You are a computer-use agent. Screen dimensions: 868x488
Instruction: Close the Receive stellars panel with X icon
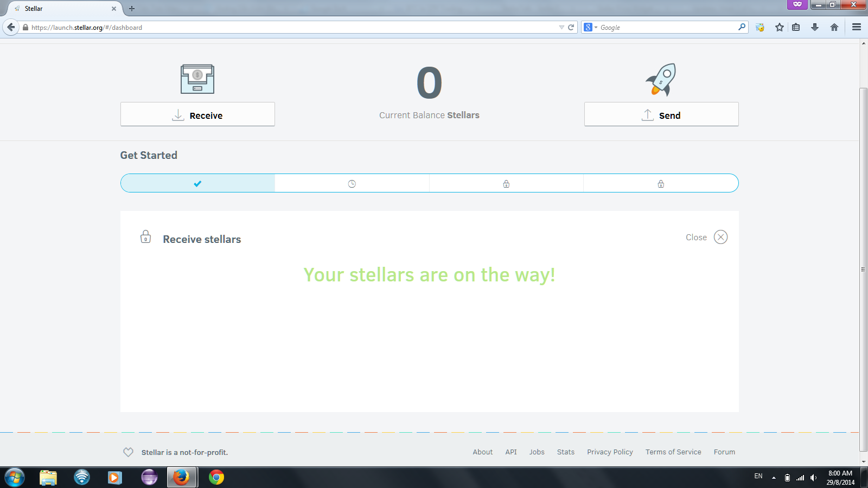point(720,237)
